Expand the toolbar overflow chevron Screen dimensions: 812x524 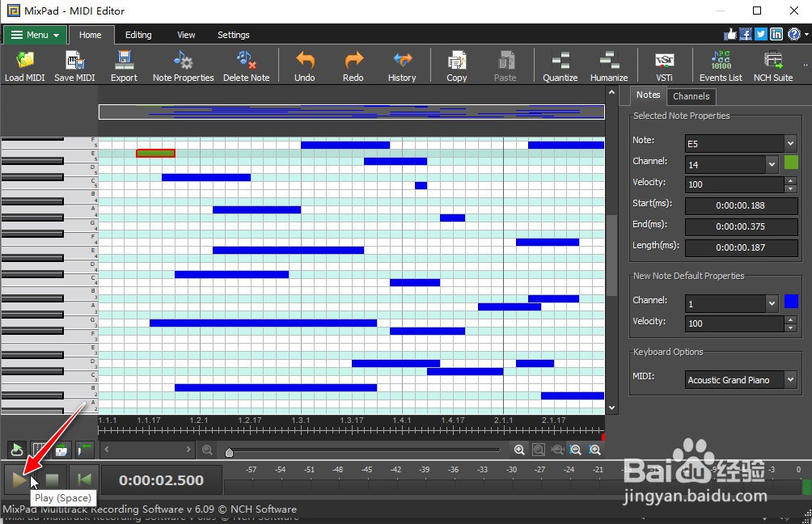click(x=806, y=65)
